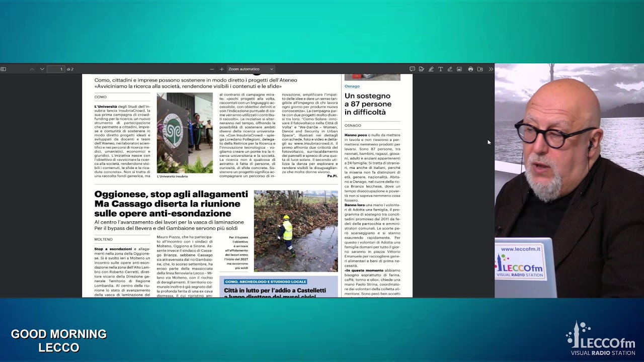Select the highlight tool
Image resolution: width=644 pixels, height=362 pixels.
tap(431, 69)
